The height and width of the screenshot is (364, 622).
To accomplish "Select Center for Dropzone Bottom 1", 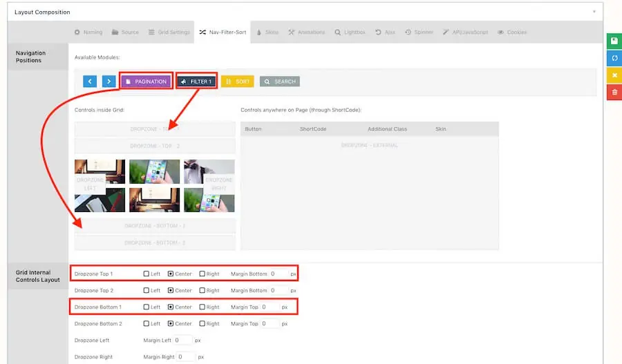I will coord(171,307).
